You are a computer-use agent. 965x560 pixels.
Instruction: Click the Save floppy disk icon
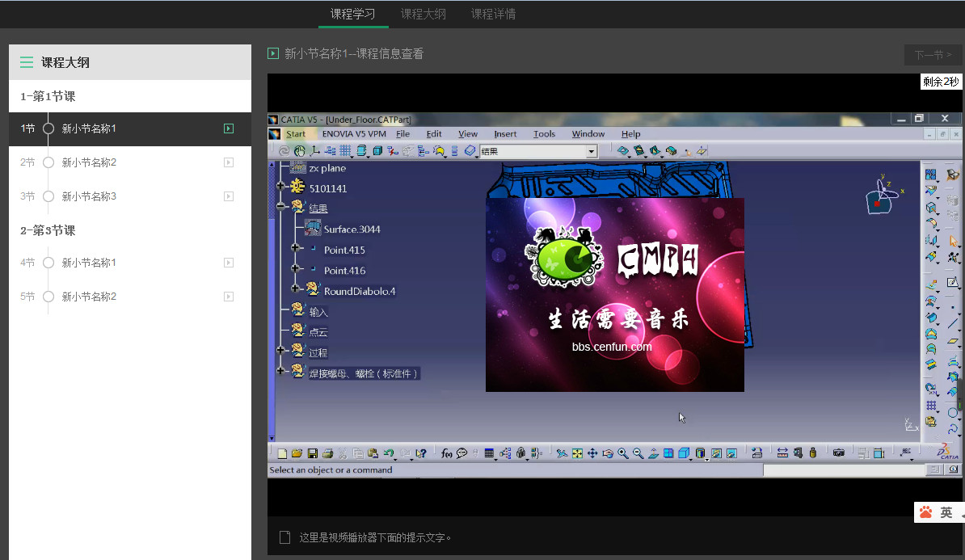(313, 453)
